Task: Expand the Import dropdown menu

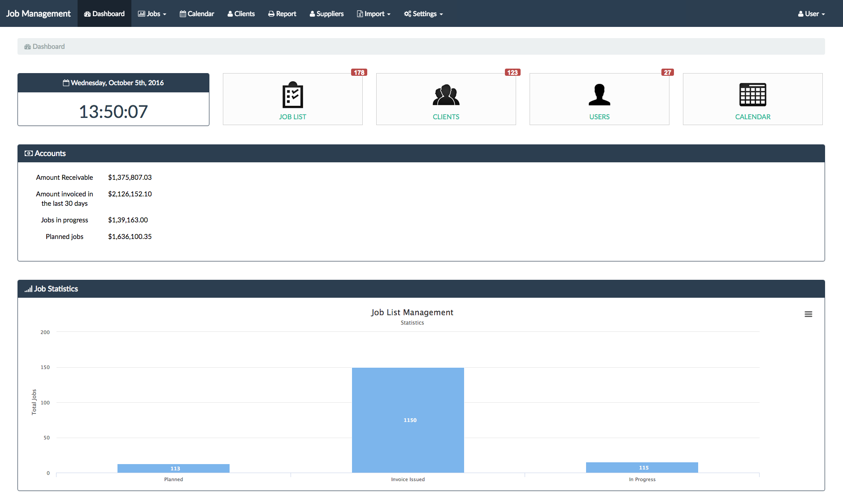Action: 374,14
